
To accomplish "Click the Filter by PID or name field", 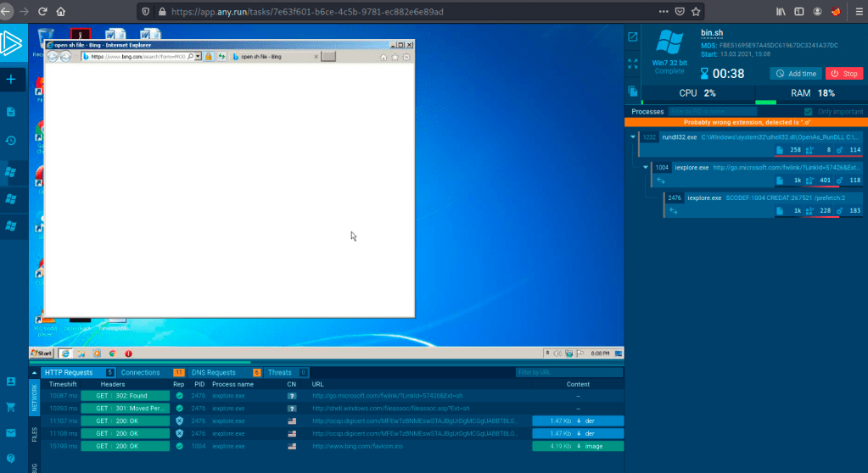I will pos(711,111).
